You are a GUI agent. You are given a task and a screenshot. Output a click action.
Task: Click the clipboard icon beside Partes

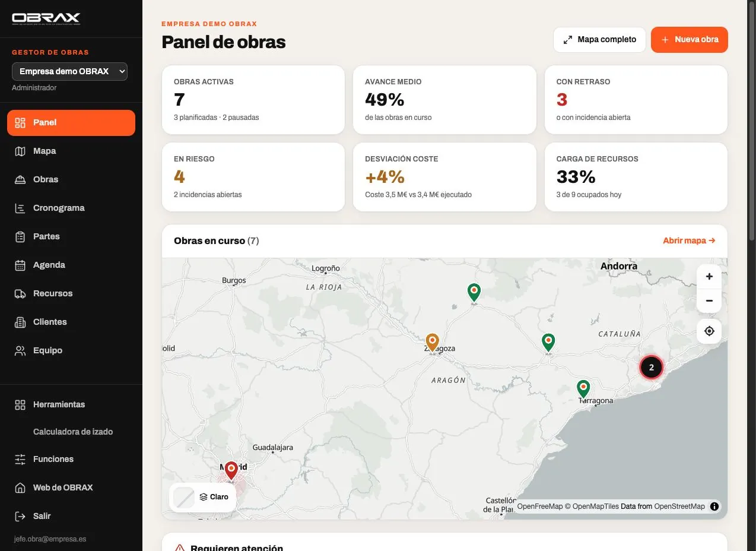coord(20,237)
